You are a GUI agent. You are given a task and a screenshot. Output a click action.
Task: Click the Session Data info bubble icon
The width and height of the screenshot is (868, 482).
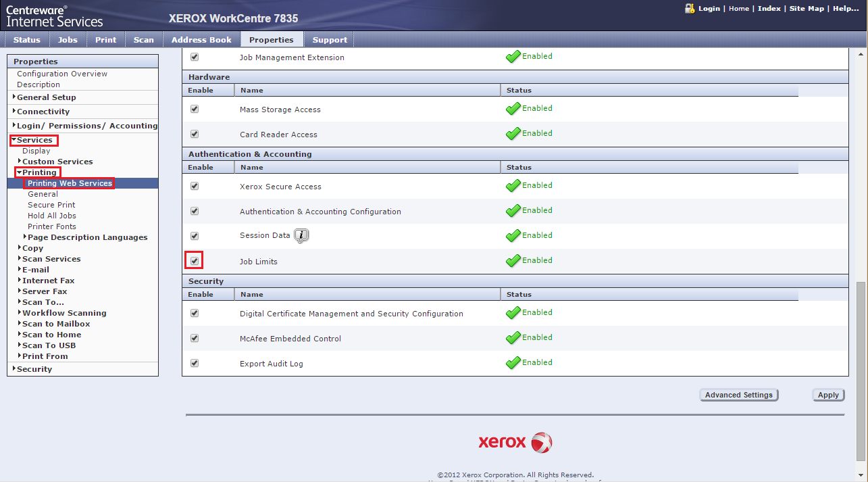tap(302, 235)
